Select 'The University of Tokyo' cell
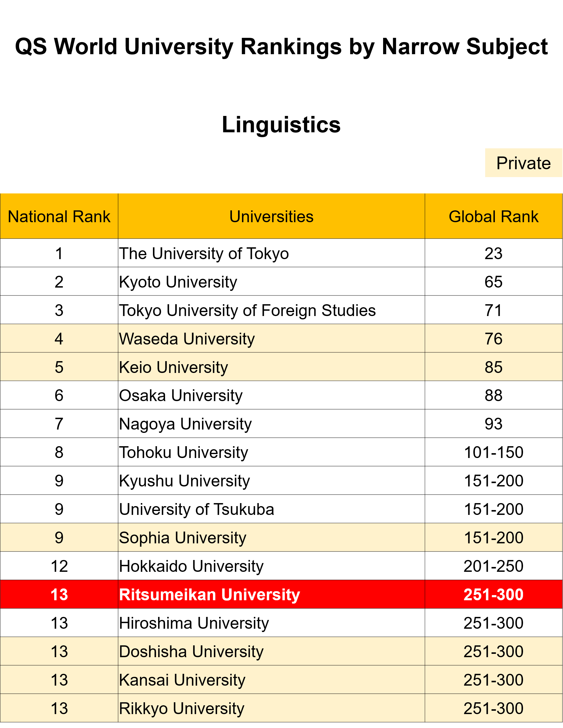 click(x=204, y=254)
